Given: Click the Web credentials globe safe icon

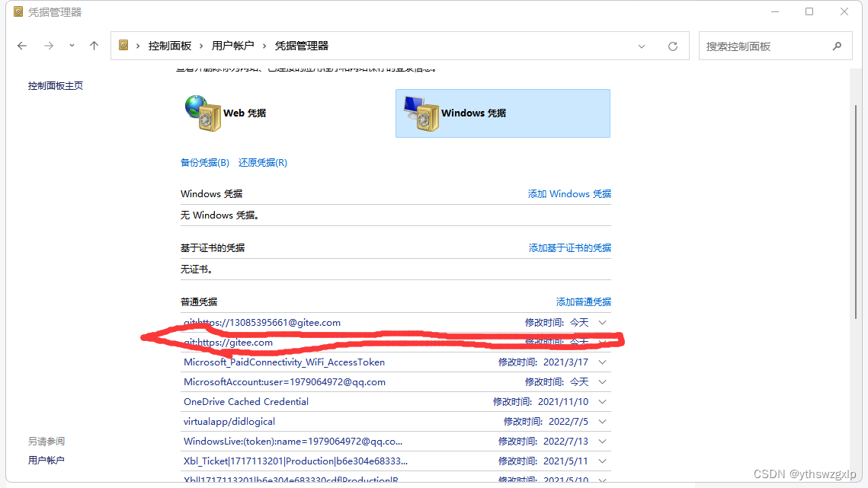Looking at the screenshot, I should click(203, 113).
